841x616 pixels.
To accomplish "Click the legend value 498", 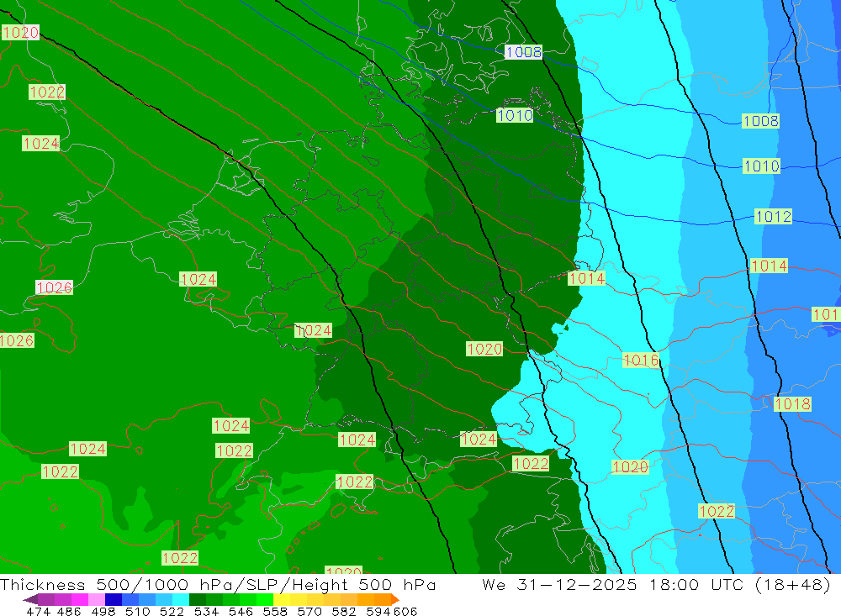I will tap(103, 612).
